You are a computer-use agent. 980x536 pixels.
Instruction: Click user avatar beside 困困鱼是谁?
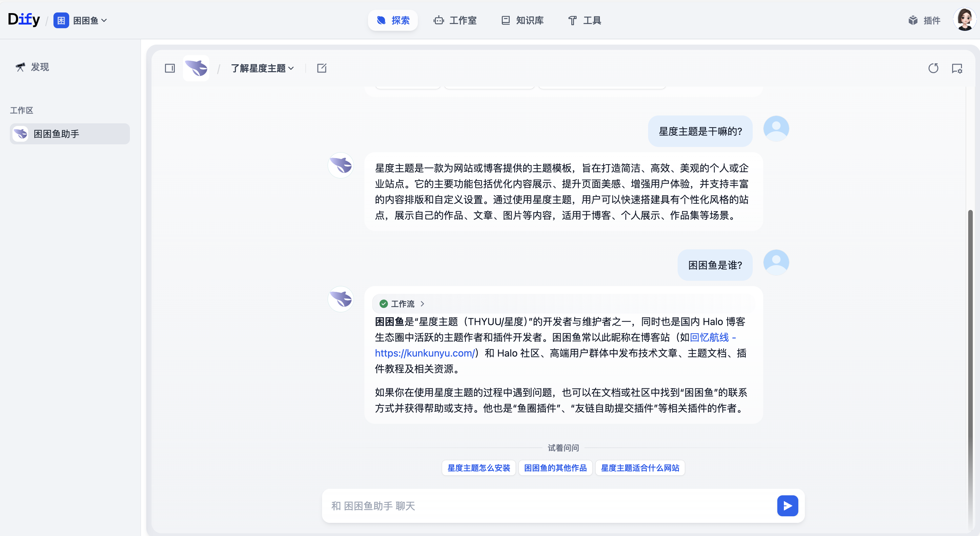776,262
